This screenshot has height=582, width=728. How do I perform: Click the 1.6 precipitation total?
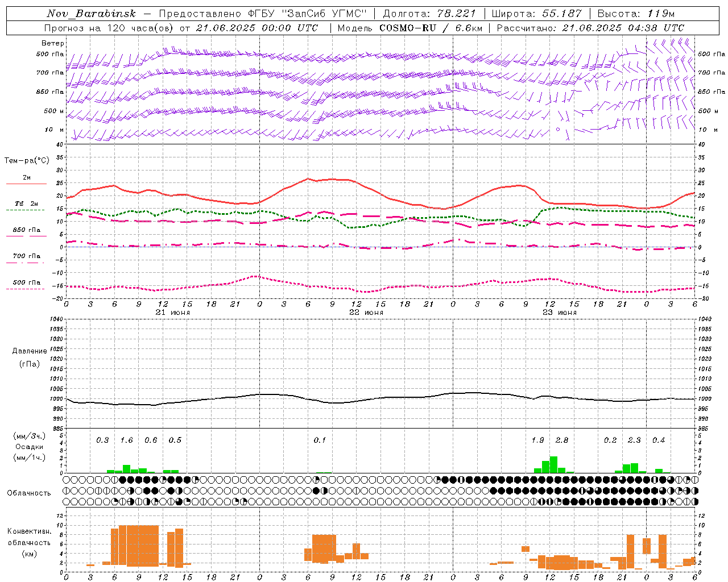[126, 440]
